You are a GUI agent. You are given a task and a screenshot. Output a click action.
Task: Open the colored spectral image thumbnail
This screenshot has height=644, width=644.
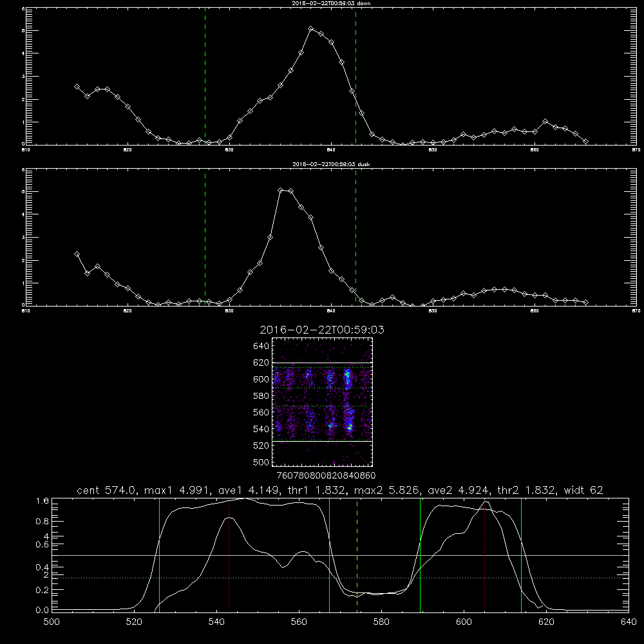click(323, 402)
